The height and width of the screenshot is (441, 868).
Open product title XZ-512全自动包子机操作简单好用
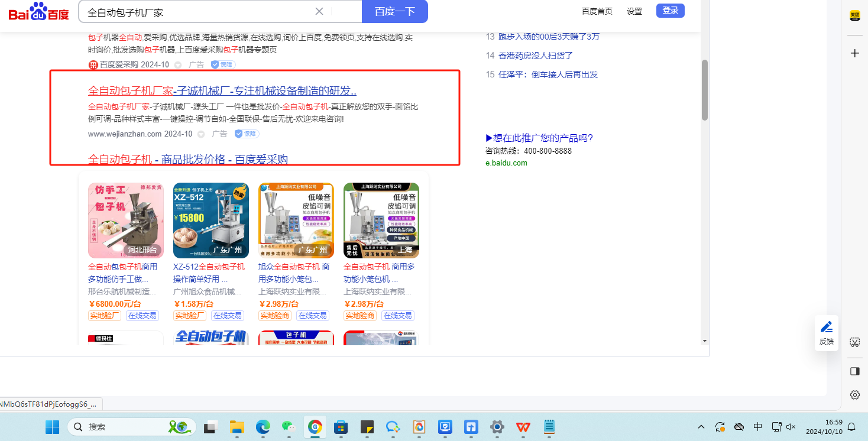(x=209, y=273)
